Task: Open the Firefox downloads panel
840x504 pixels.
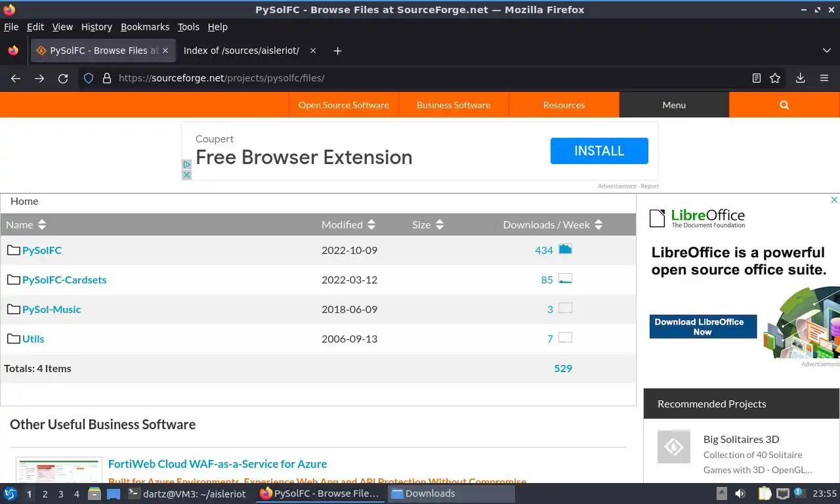Action: [800, 78]
